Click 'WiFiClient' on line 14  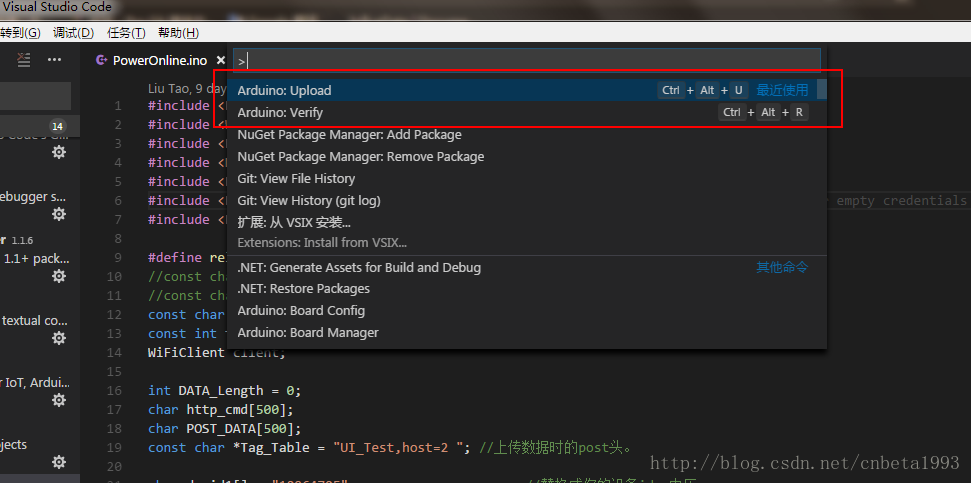tap(186, 352)
